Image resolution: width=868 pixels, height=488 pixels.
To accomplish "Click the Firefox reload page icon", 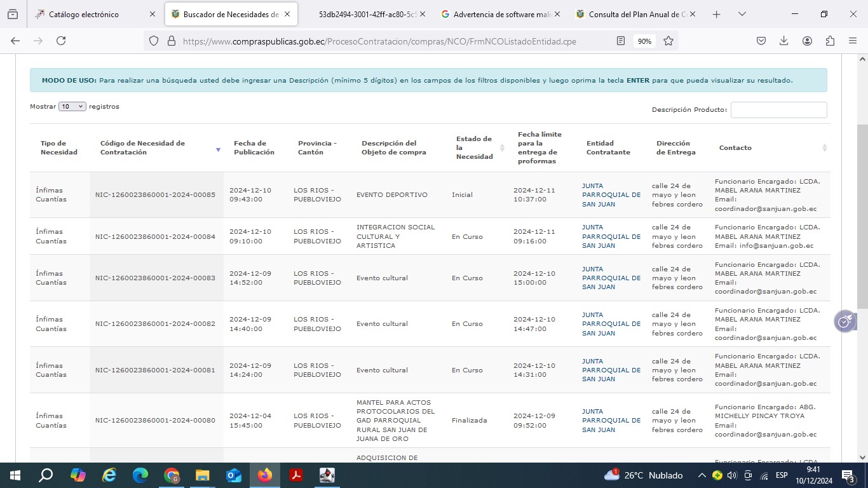I will pos(61,41).
